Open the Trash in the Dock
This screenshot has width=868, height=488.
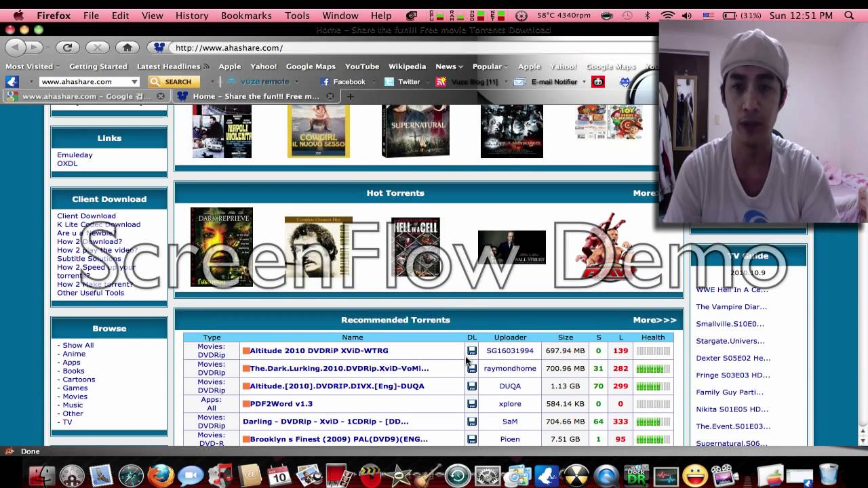[x=828, y=474]
